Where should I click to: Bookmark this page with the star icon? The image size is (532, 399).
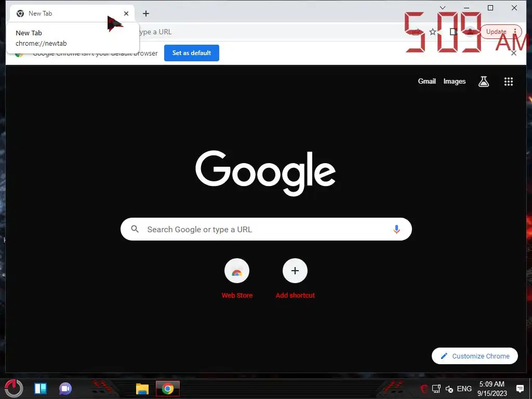pos(433,32)
